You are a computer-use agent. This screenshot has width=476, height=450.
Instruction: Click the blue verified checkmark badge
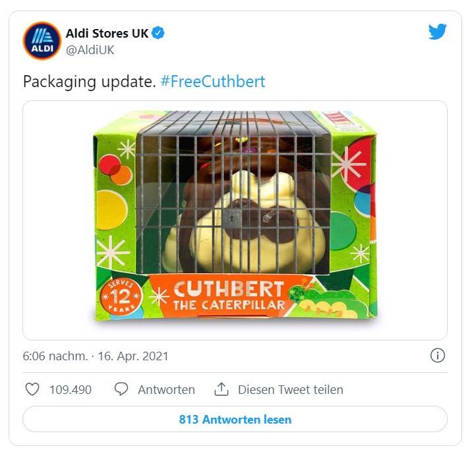click(158, 33)
